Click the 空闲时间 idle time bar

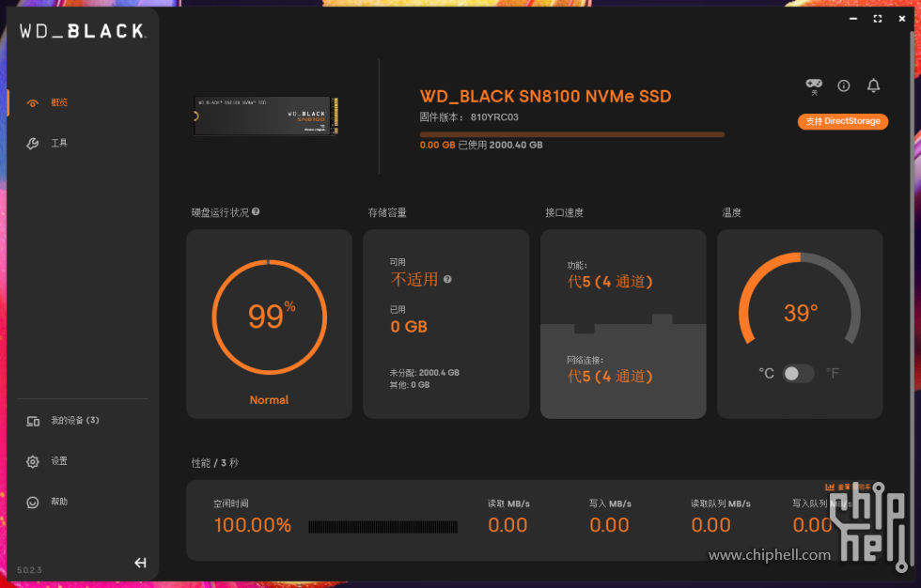383,526
